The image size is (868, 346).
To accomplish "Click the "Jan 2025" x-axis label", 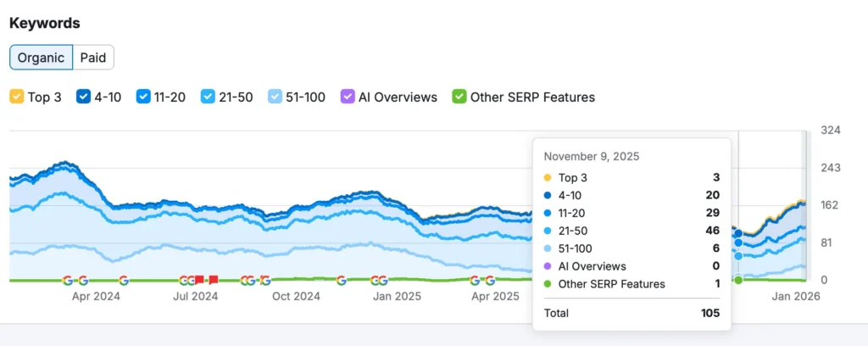I will tap(397, 296).
